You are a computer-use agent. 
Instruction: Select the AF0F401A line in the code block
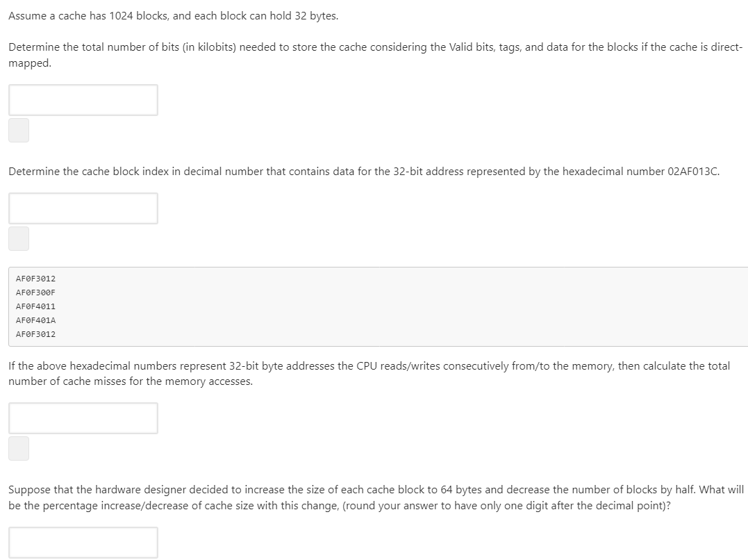coord(35,320)
